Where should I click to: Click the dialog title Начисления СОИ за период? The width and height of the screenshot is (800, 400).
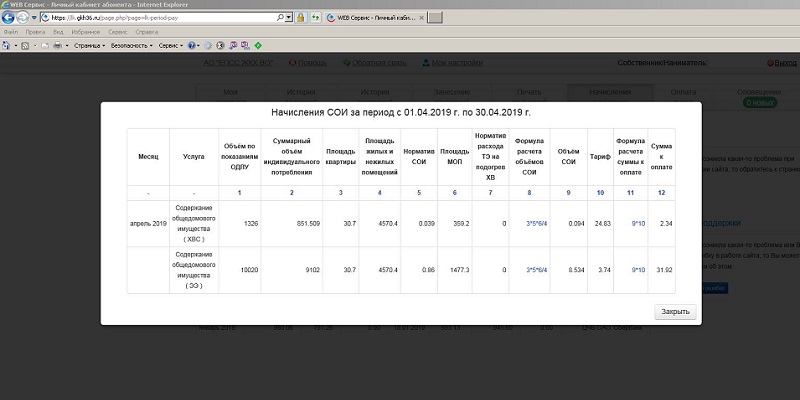click(401, 112)
